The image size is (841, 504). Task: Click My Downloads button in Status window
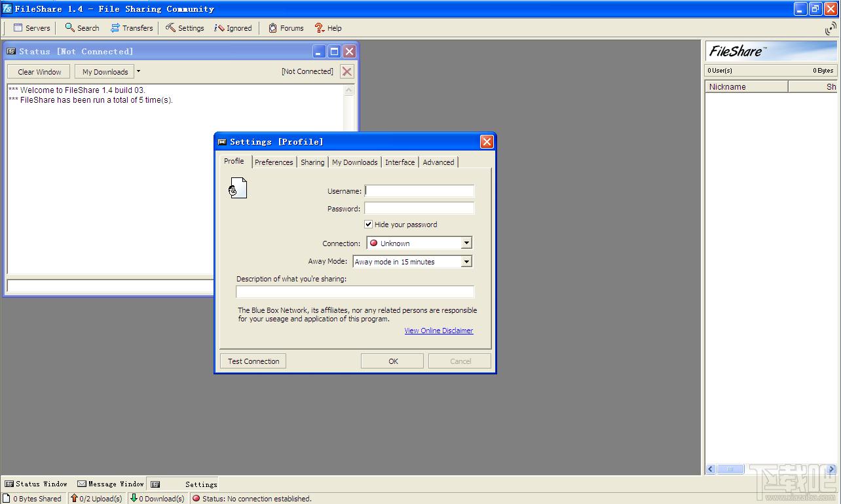[x=105, y=72]
